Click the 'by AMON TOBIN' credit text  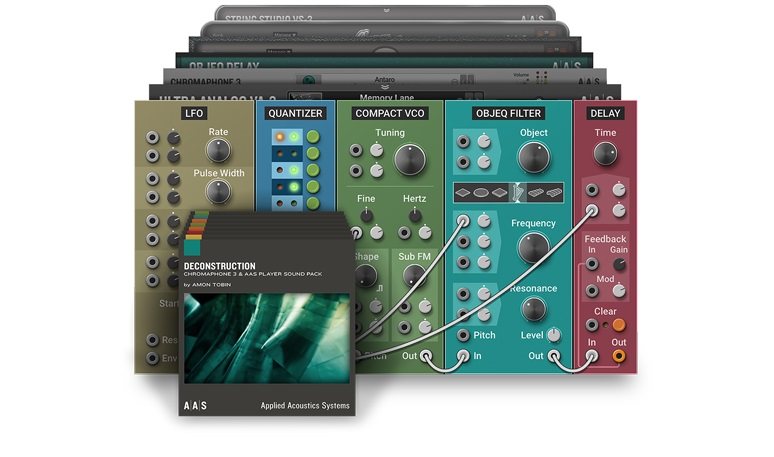(x=207, y=285)
